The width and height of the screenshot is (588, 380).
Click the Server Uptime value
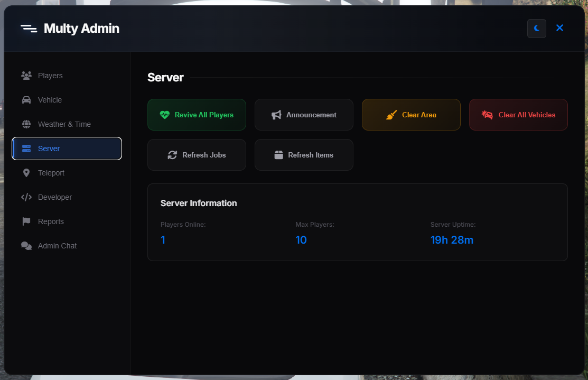452,240
